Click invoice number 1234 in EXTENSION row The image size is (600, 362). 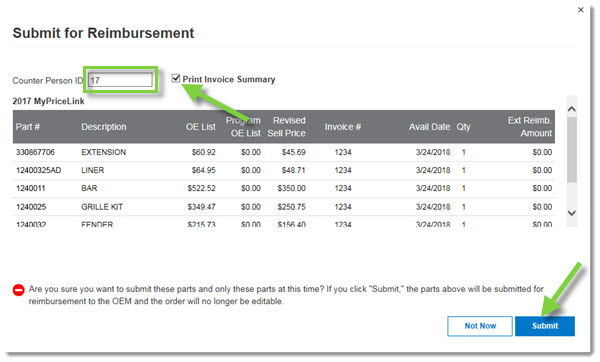pyautogui.click(x=343, y=152)
